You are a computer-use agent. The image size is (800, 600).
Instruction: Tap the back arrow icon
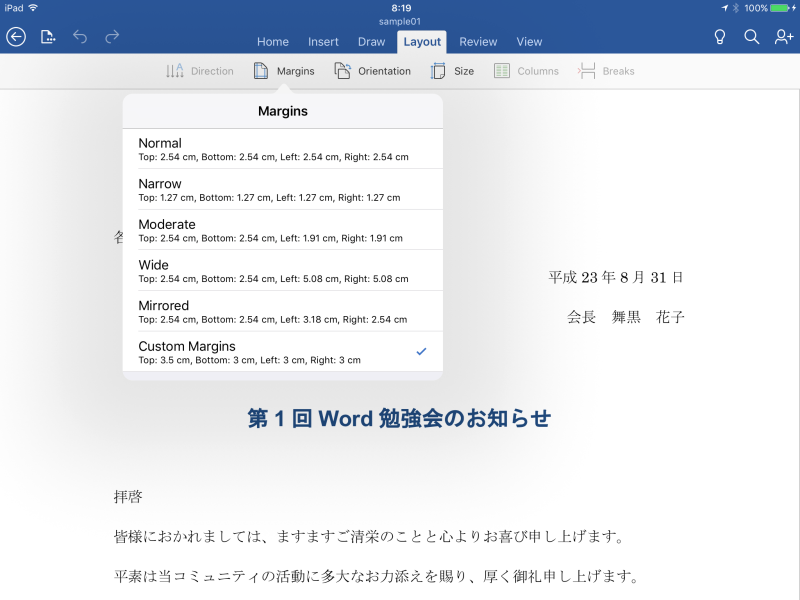click(x=16, y=37)
